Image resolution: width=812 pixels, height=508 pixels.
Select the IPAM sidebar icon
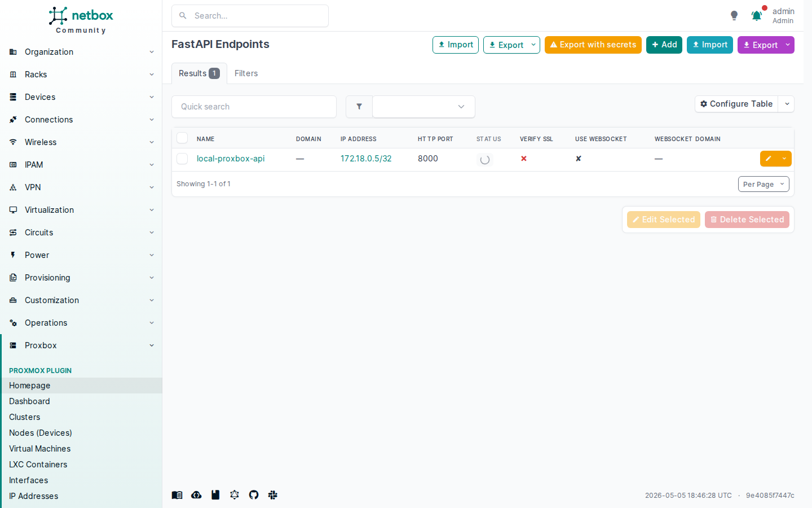13,165
